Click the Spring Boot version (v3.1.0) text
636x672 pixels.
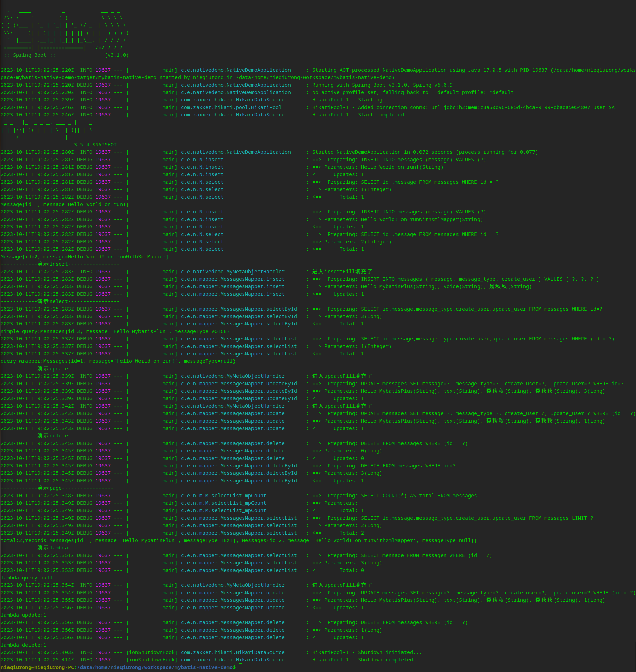tap(116, 55)
